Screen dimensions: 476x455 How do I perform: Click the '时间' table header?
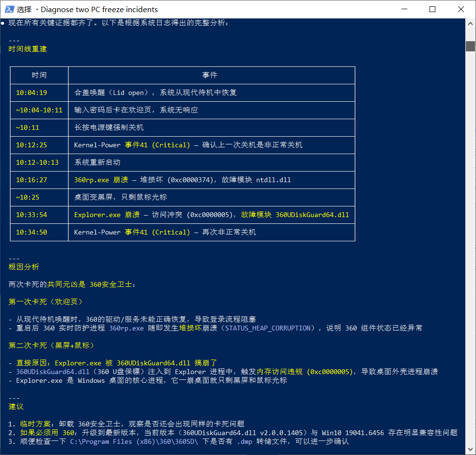coord(39,75)
